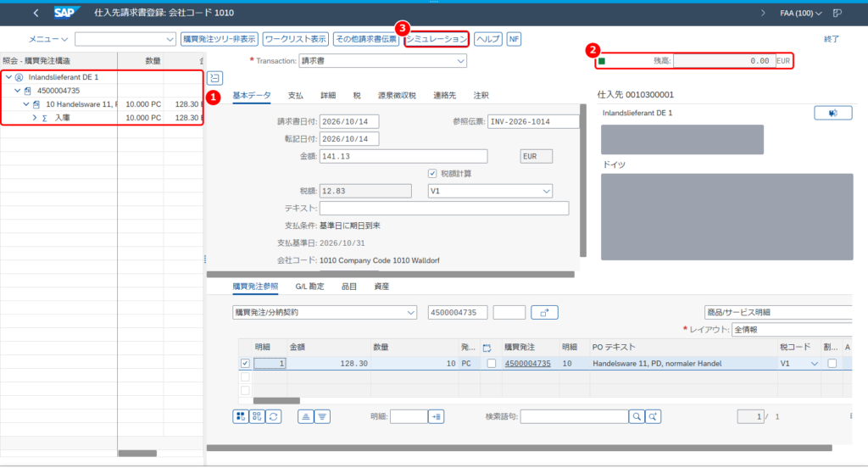
Task: Switch to the 税 tab
Action: click(357, 96)
